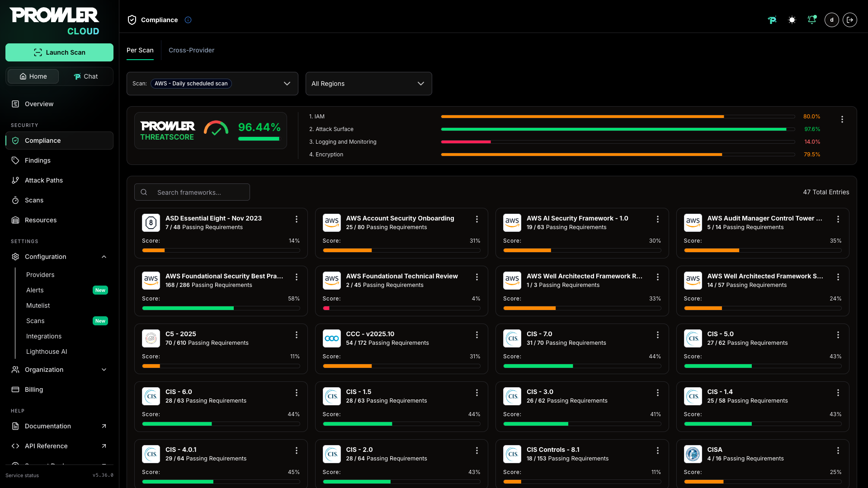Open Mutelist under Configuration
Image resolution: width=868 pixels, height=488 pixels.
pyautogui.click(x=38, y=305)
